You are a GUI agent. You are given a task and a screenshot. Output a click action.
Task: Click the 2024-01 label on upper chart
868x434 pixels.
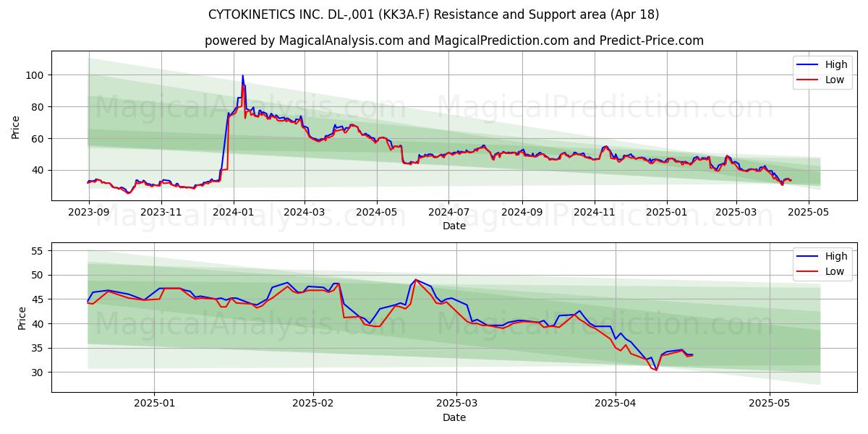pos(234,213)
